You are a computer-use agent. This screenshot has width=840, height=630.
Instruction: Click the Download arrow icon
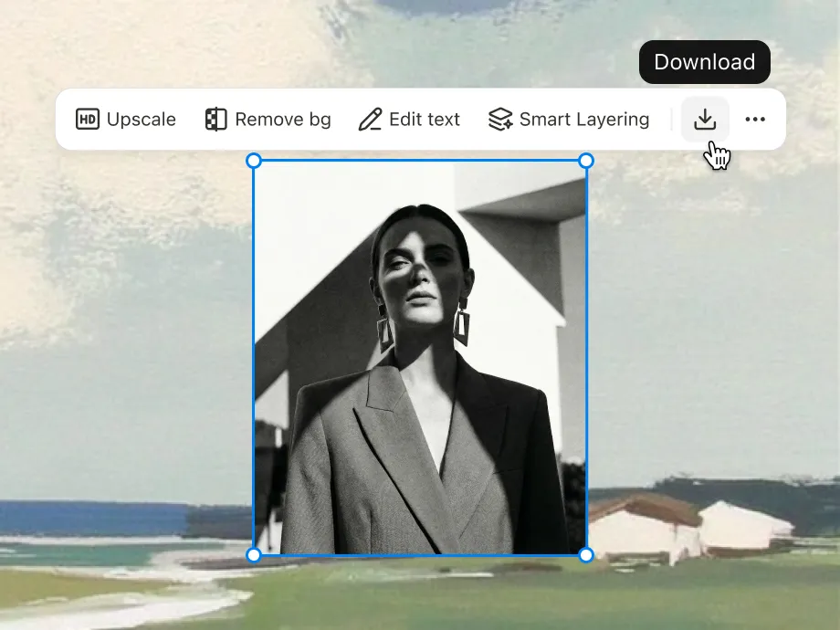pos(705,120)
